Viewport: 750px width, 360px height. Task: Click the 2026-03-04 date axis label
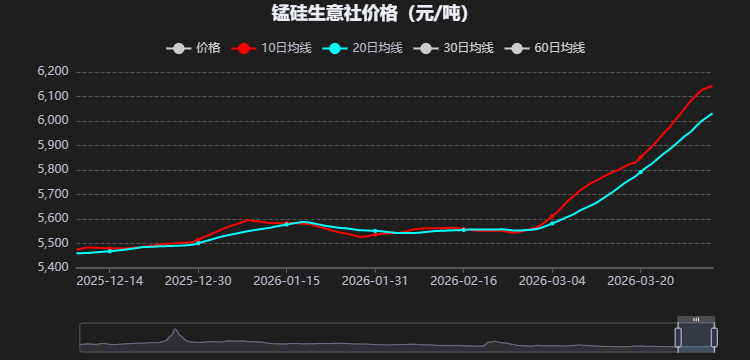coord(552,281)
